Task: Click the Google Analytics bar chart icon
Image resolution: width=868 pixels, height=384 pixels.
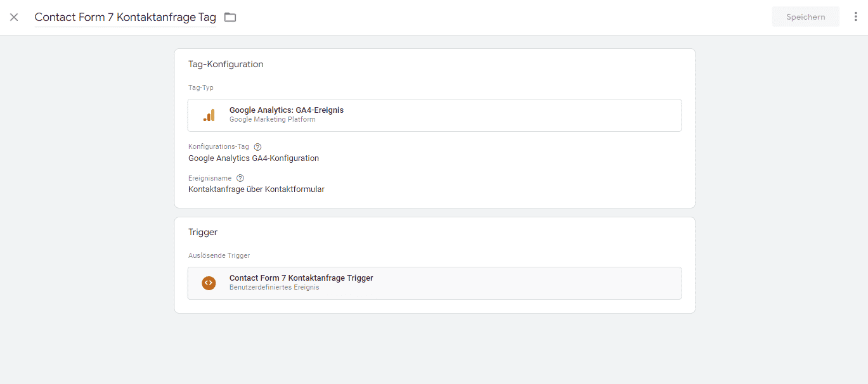Action: coord(209,115)
